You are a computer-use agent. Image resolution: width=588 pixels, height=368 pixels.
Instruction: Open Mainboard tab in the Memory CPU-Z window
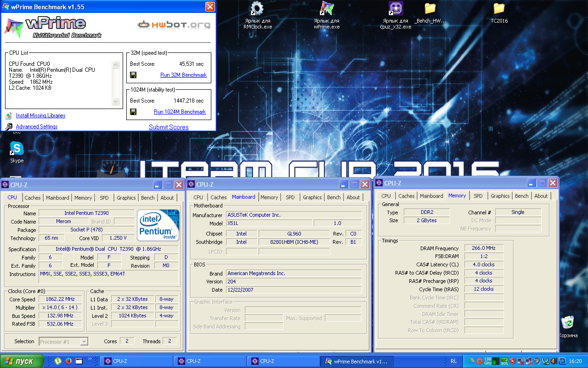pyautogui.click(x=432, y=196)
